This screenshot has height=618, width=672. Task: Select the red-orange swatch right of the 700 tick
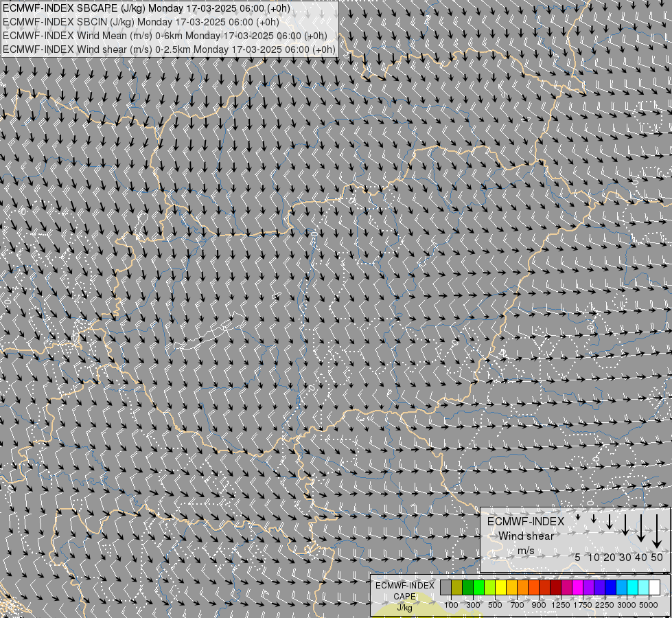pyautogui.click(x=533, y=587)
